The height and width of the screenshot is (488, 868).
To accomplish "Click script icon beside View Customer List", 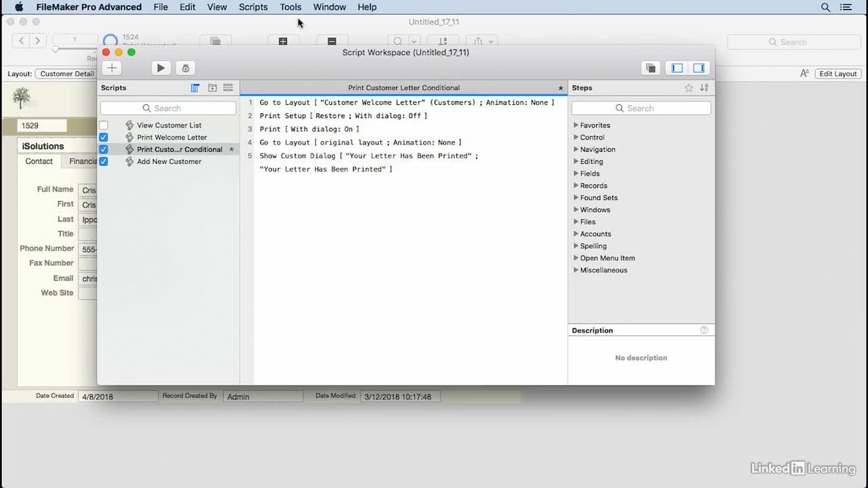I will (x=130, y=125).
